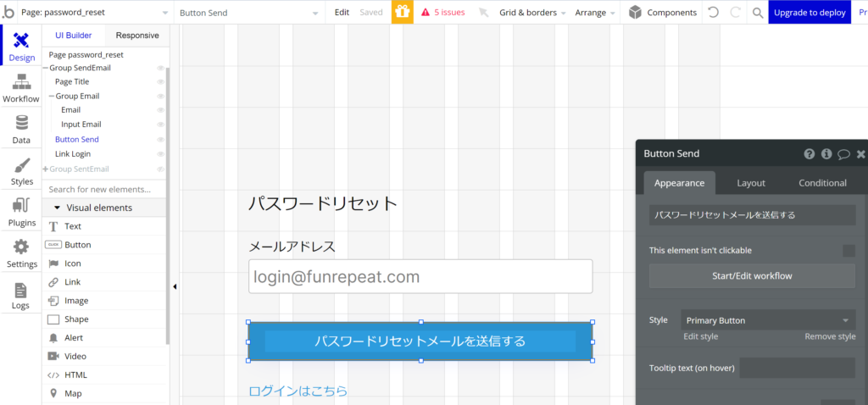This screenshot has width=868, height=405.
Task: Switch to the Responsive tab
Action: 137,36
